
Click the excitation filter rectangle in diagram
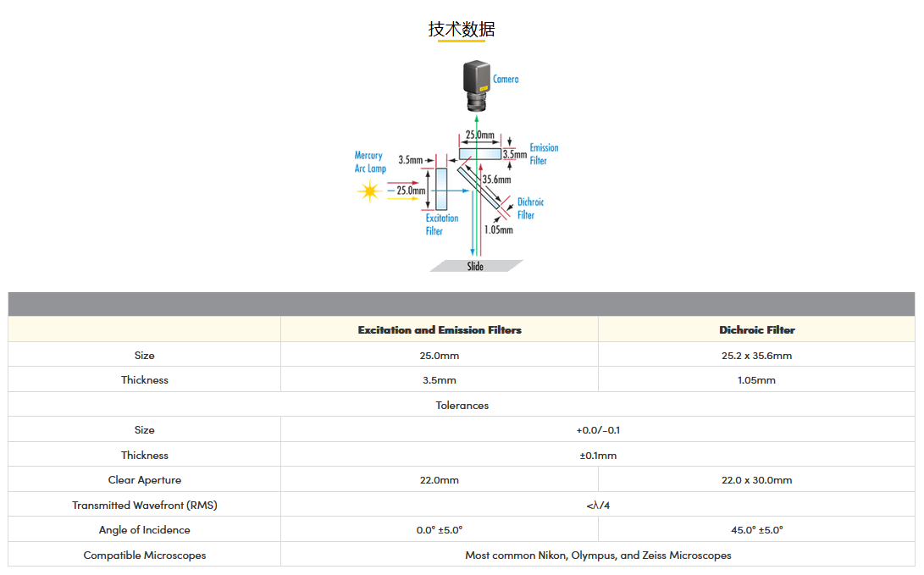441,189
